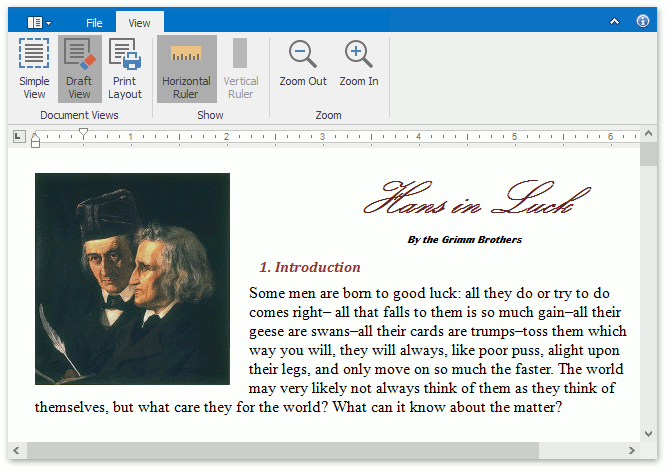Image resolution: width=669 pixels, height=472 pixels.
Task: Collapse the ribbon with the chevron
Action: click(614, 21)
